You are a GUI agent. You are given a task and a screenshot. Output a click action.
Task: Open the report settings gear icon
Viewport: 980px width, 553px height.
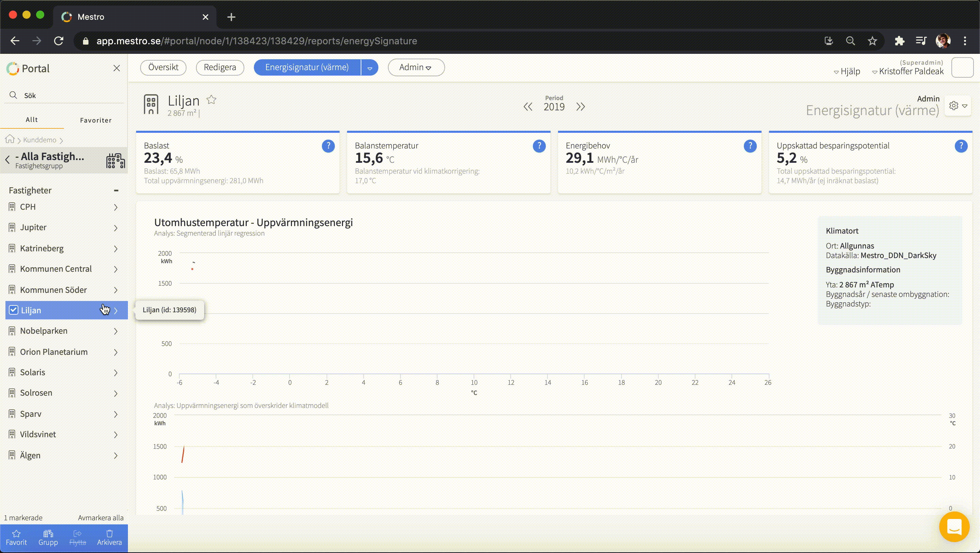coord(954,106)
